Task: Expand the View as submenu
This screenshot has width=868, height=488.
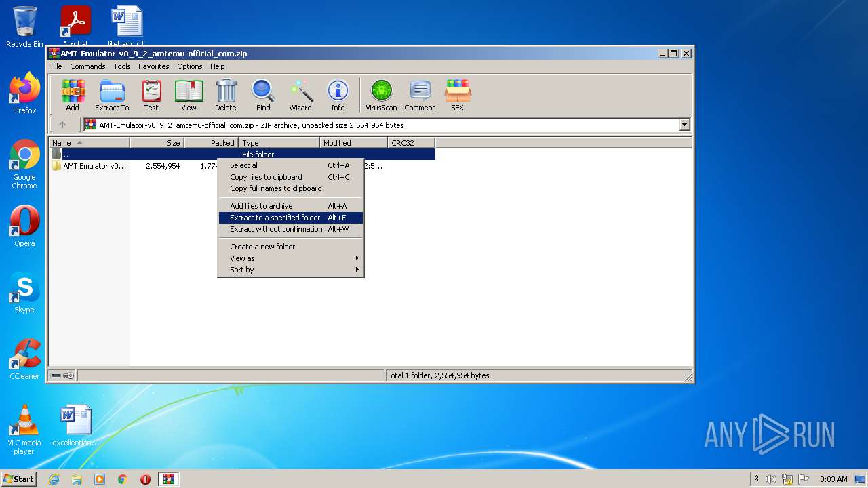Action: (x=291, y=258)
